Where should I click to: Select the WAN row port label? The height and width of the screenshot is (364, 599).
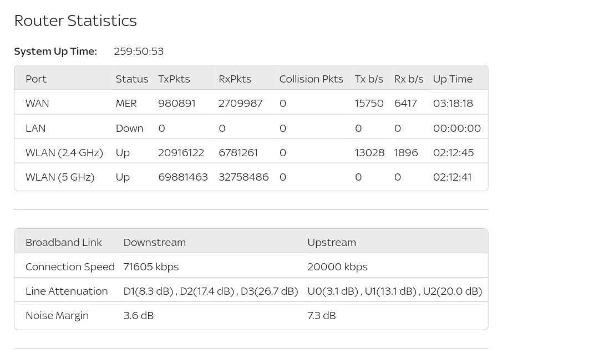(37, 104)
